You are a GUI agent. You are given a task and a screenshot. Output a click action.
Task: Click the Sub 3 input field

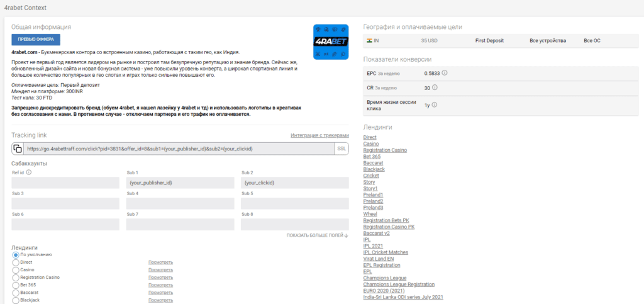[65, 203]
